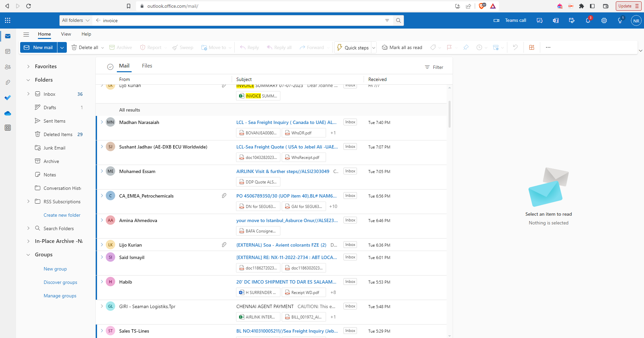Collapse the Groups section

tap(28, 255)
